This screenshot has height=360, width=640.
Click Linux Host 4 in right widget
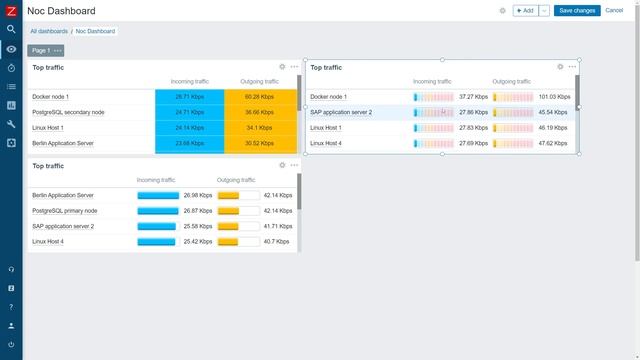pos(326,143)
